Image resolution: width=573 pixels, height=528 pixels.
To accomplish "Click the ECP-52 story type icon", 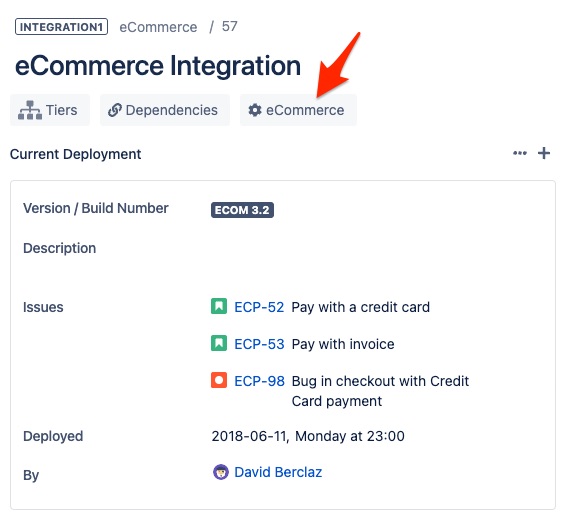I will 219,306.
